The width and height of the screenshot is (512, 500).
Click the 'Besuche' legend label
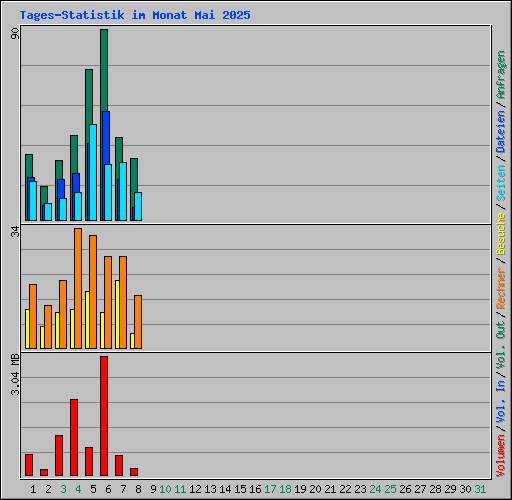coord(501,234)
